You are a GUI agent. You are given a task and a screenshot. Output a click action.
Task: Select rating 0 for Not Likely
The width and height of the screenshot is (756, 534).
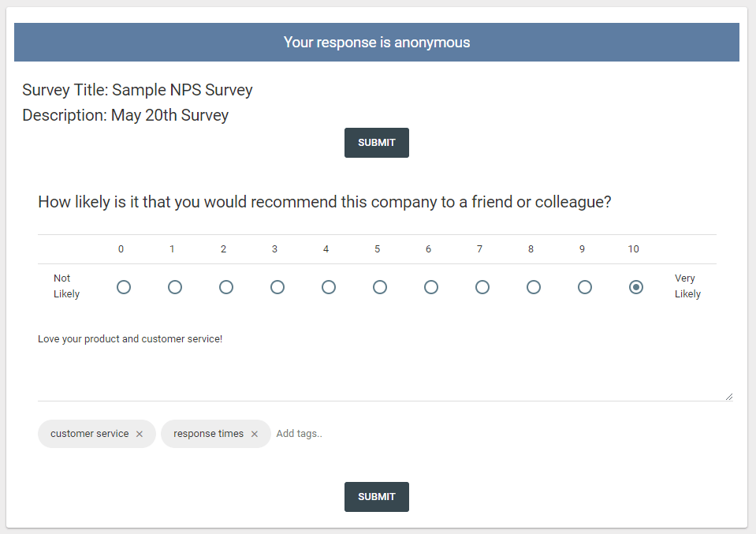coord(124,287)
